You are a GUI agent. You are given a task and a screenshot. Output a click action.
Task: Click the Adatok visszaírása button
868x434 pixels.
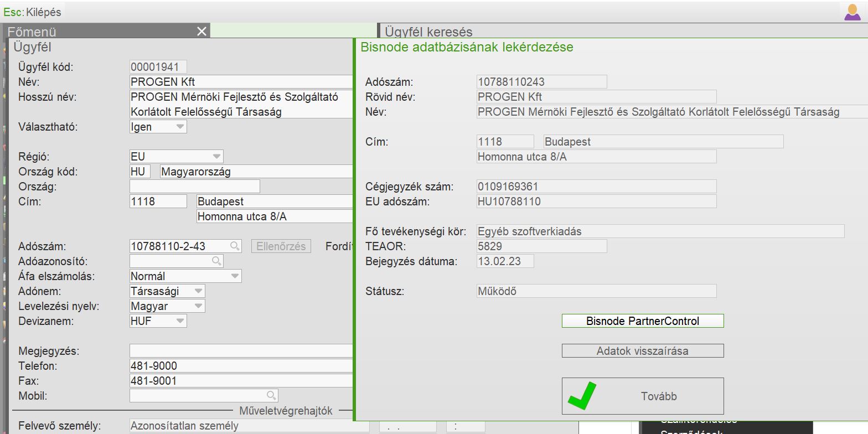coord(643,351)
